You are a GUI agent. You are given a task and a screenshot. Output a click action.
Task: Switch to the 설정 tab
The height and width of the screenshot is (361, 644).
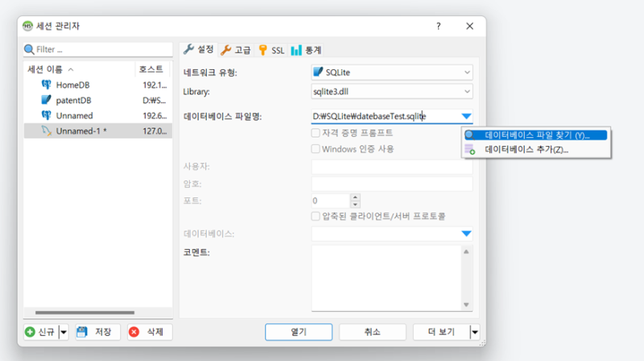(x=199, y=50)
